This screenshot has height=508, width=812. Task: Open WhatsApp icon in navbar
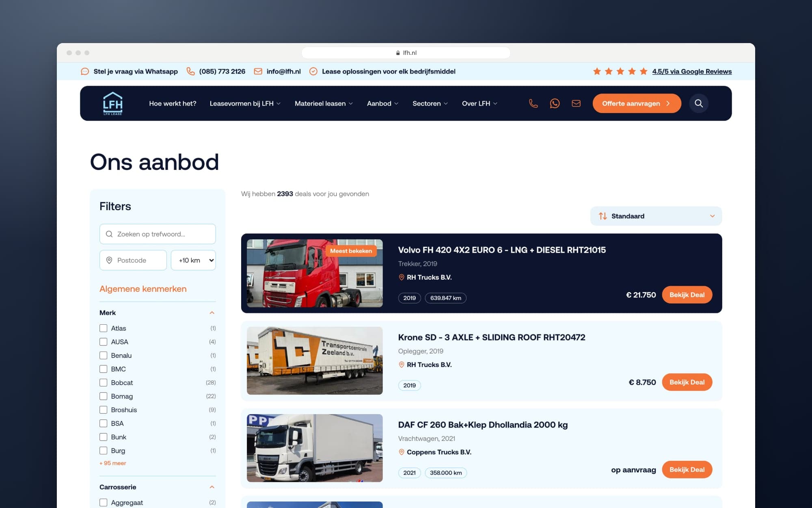[x=555, y=103]
